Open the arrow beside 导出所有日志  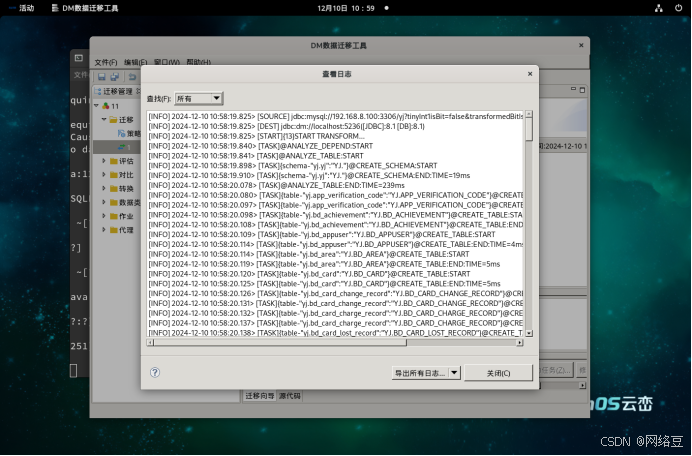(455, 373)
